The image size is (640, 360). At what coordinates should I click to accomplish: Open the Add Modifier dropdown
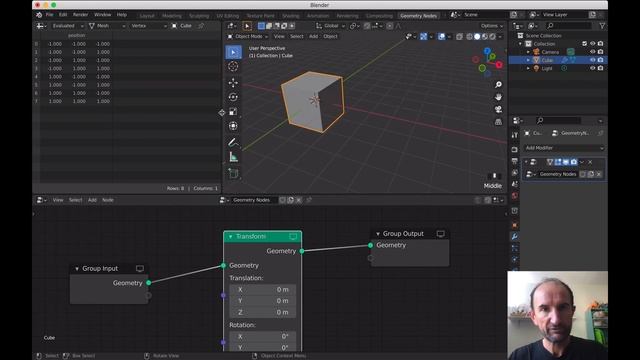tap(564, 148)
